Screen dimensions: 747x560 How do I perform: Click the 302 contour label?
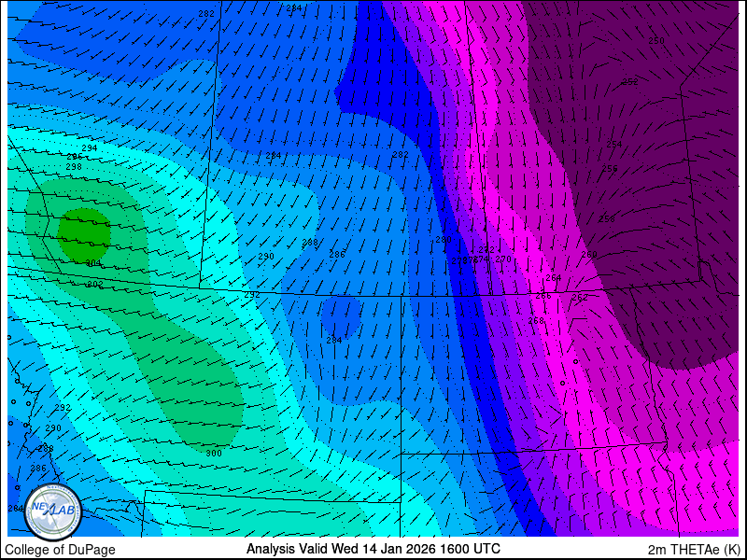[x=95, y=285]
